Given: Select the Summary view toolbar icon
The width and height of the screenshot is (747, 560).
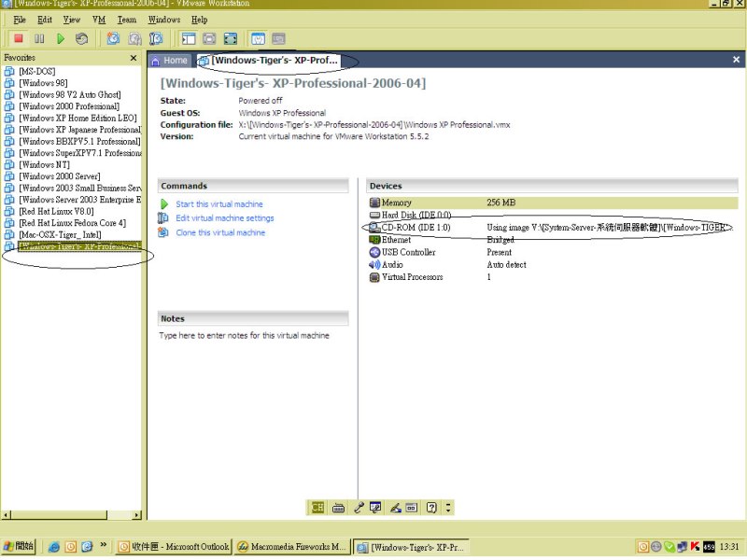Looking at the screenshot, I should pyautogui.click(x=259, y=38).
